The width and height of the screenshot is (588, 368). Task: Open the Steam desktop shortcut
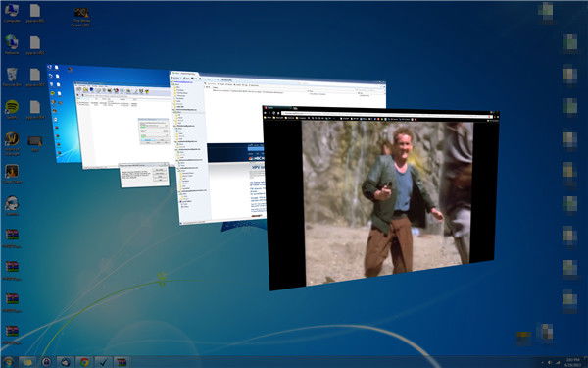tap(12, 205)
